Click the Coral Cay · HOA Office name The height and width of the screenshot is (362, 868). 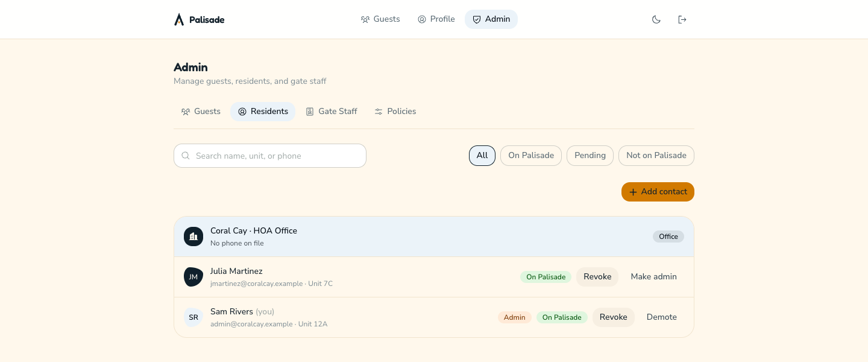tap(254, 231)
